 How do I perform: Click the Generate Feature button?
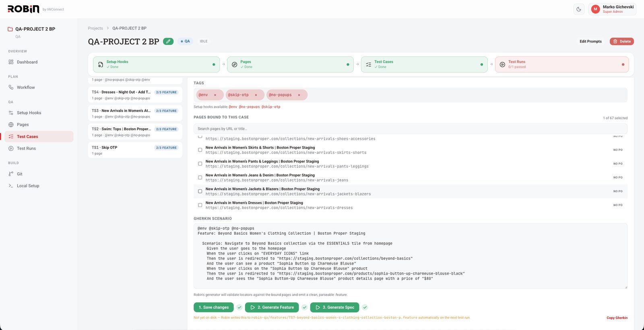pyautogui.click(x=272, y=307)
